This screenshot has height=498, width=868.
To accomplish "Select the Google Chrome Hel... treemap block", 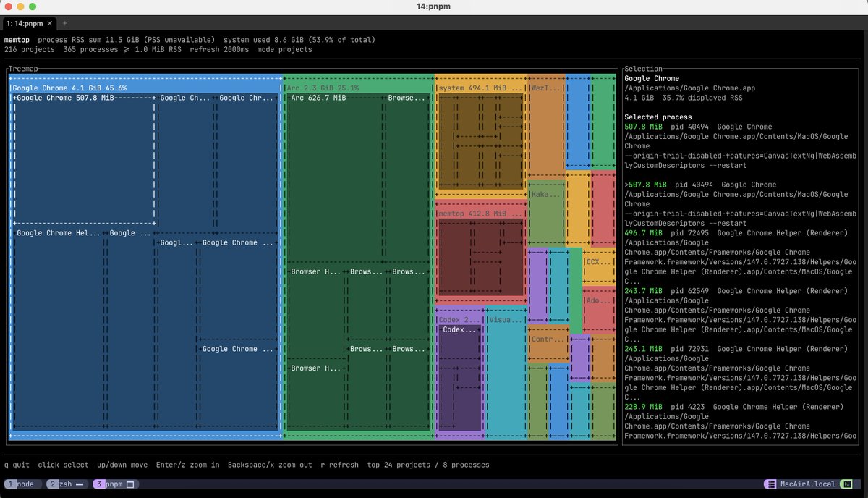I will coord(58,329).
